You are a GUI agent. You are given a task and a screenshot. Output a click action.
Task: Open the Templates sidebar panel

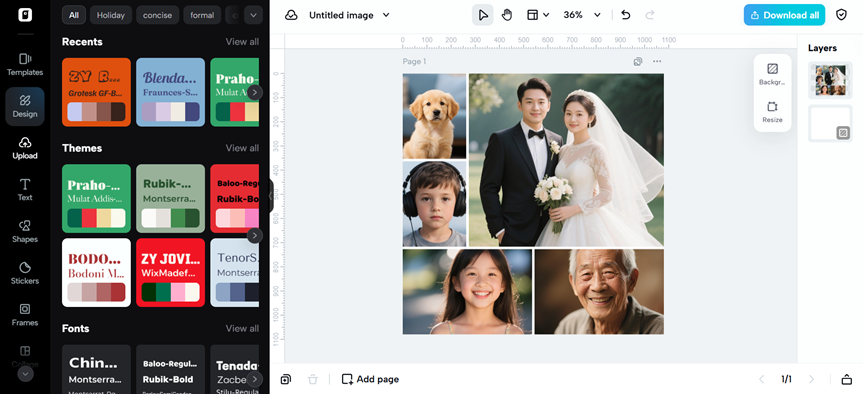coord(25,64)
